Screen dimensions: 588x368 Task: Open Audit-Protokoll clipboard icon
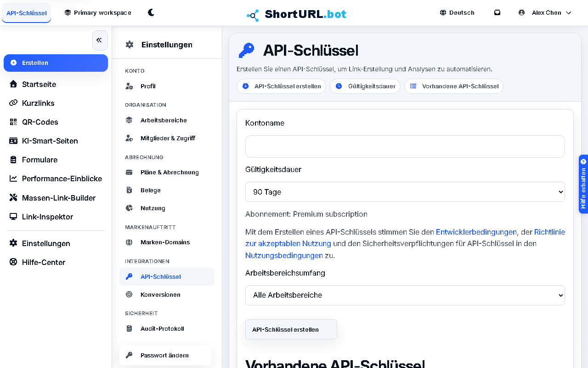point(129,328)
